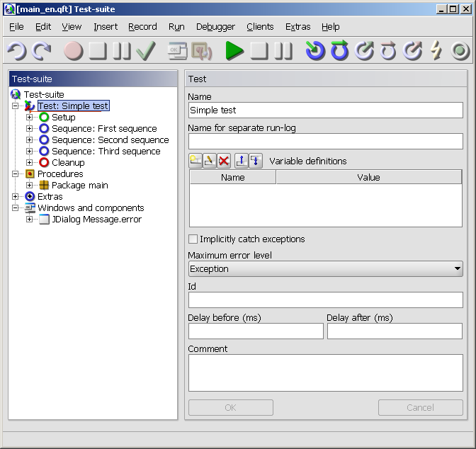Collapse the Test: Simple test node

15,106
